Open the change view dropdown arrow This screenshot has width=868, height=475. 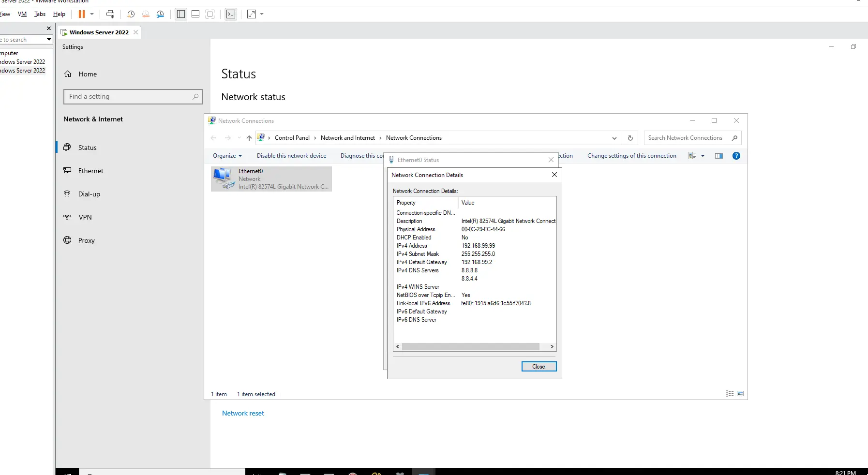[x=703, y=156]
